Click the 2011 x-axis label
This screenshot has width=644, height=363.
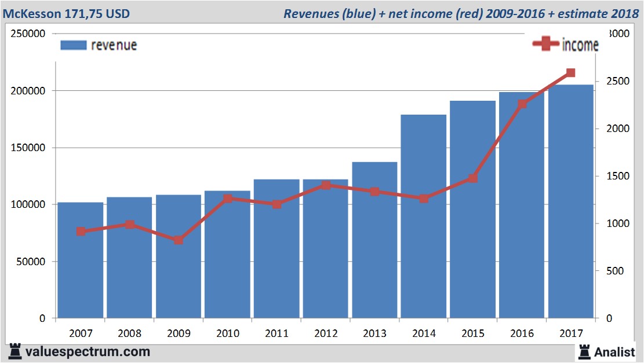(x=276, y=333)
